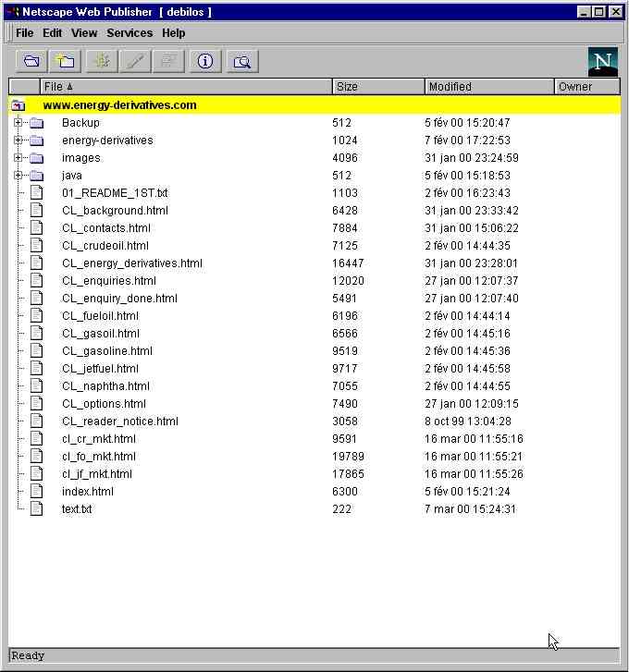Click the CL_energy_derivatives.html file icon
The image size is (629, 672).
37,263
